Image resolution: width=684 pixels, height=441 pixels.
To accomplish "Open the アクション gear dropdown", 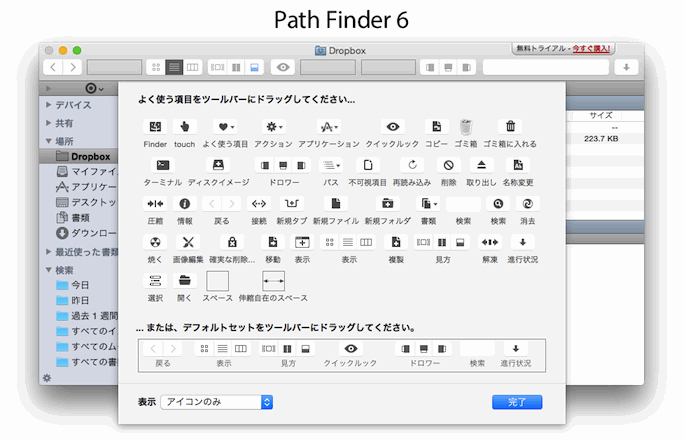I will click(274, 127).
